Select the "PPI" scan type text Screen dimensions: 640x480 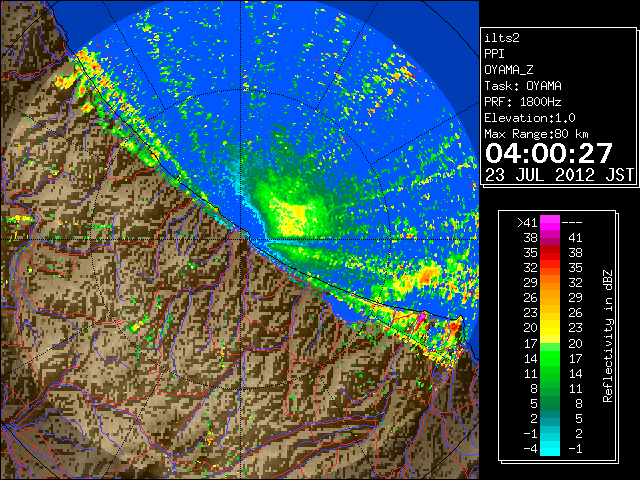point(494,54)
